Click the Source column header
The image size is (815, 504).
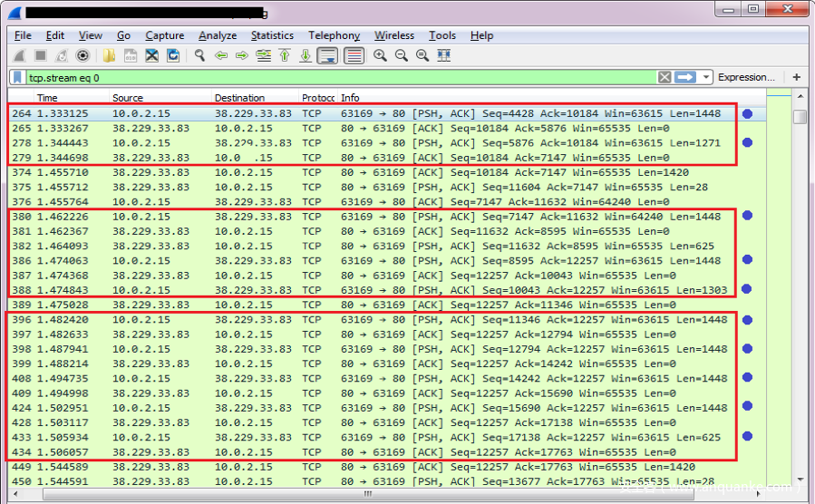click(x=128, y=98)
